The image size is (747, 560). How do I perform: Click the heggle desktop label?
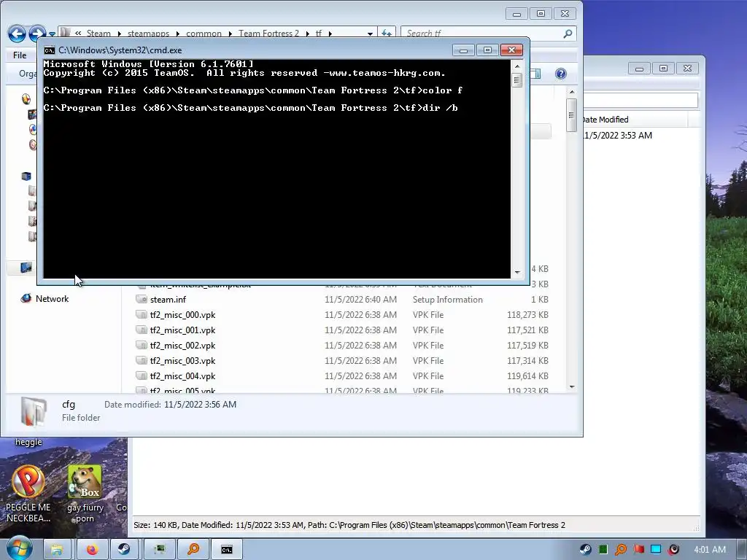pos(28,442)
